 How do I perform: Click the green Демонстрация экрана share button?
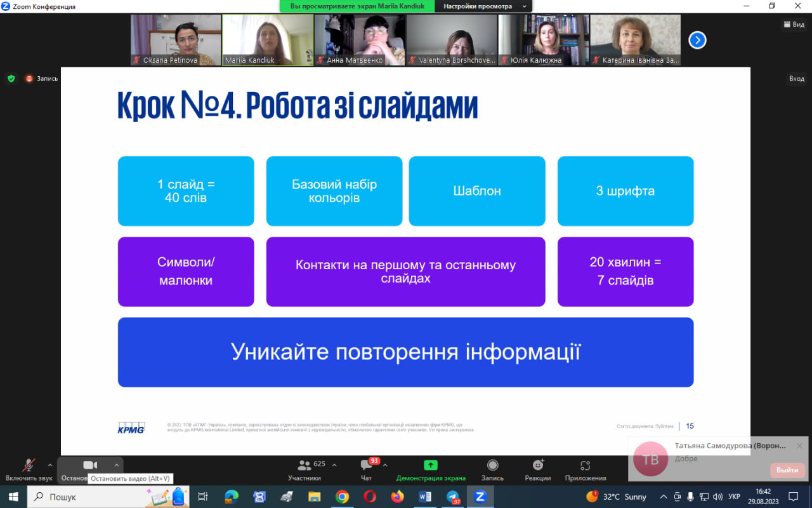pyautogui.click(x=431, y=470)
